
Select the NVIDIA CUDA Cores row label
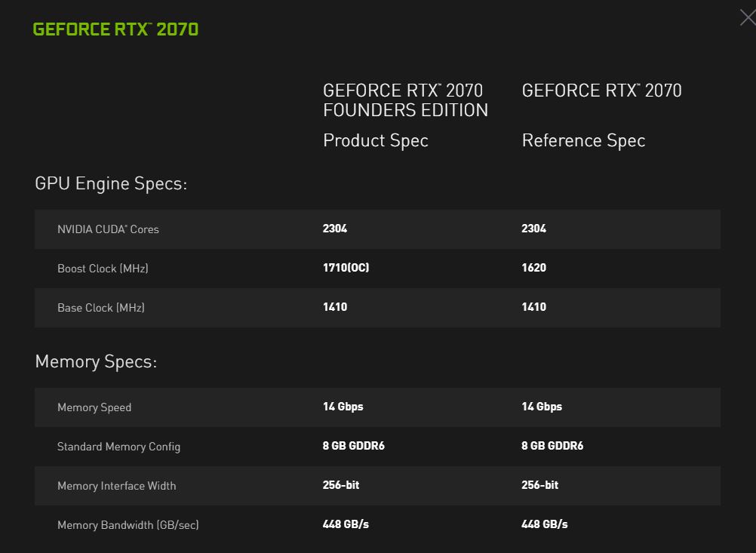click(x=108, y=229)
